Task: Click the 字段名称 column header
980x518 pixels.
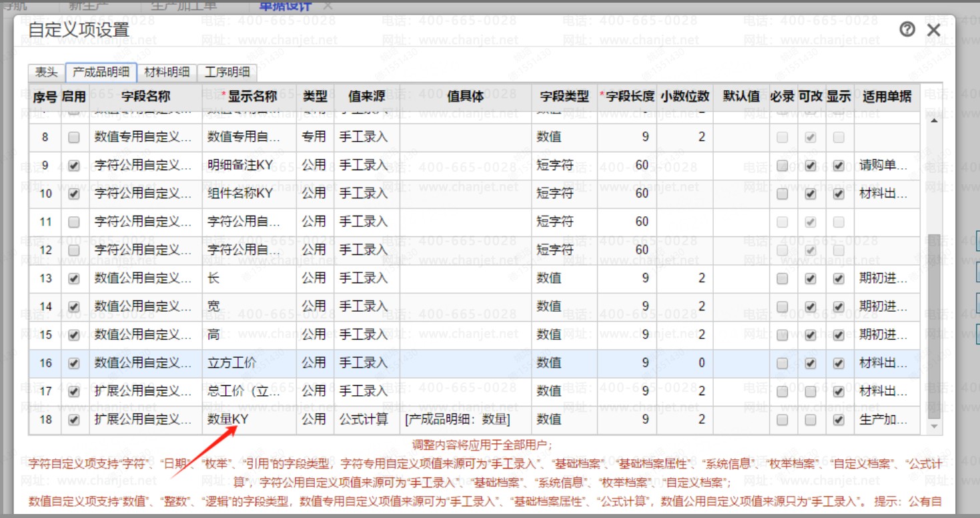Action: pyautogui.click(x=145, y=96)
